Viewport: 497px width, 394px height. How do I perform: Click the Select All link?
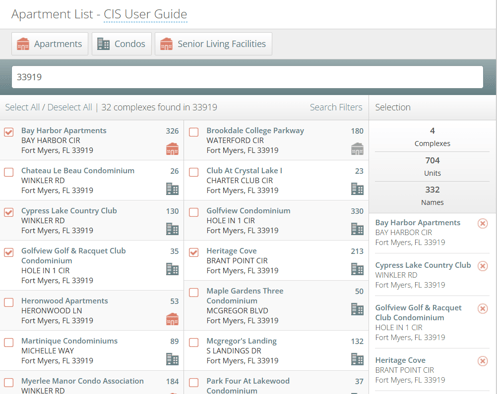pyautogui.click(x=22, y=107)
